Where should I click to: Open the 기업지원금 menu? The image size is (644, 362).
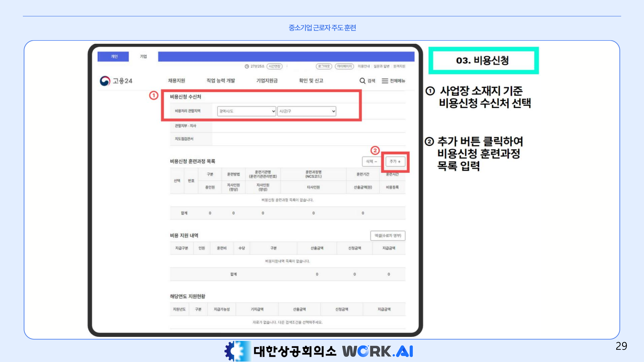(x=267, y=80)
